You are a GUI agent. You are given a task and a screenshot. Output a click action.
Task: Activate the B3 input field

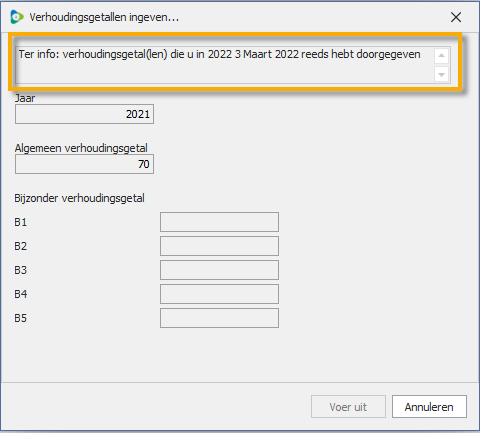point(219,270)
